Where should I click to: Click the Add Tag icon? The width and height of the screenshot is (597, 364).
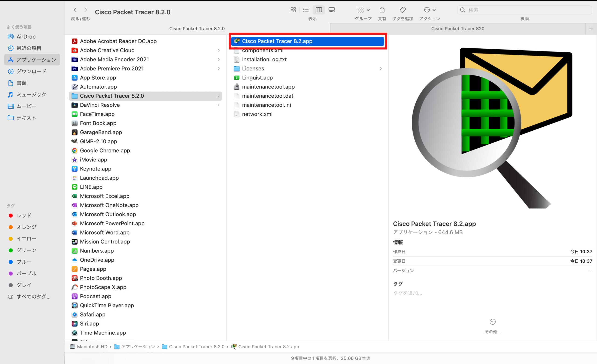click(x=403, y=10)
